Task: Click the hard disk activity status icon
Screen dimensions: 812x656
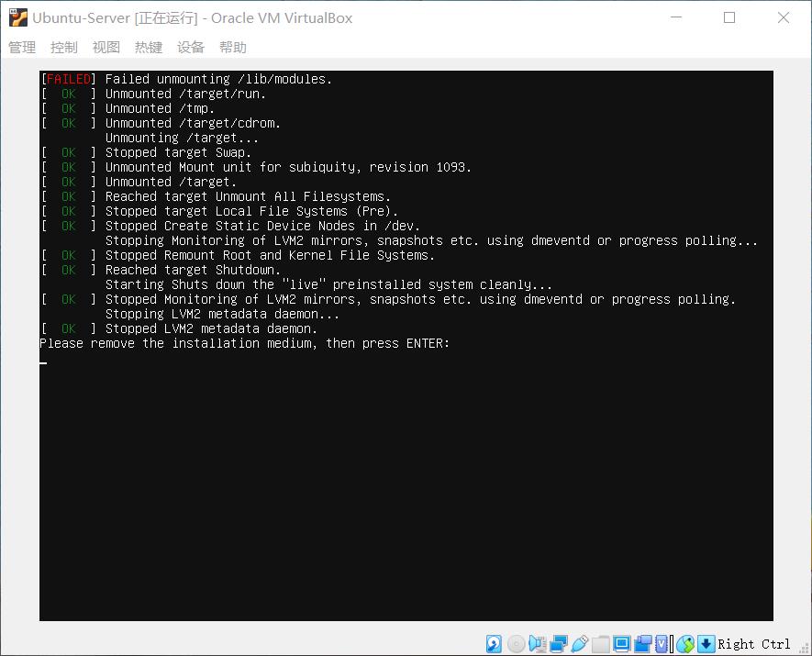Action: point(495,644)
